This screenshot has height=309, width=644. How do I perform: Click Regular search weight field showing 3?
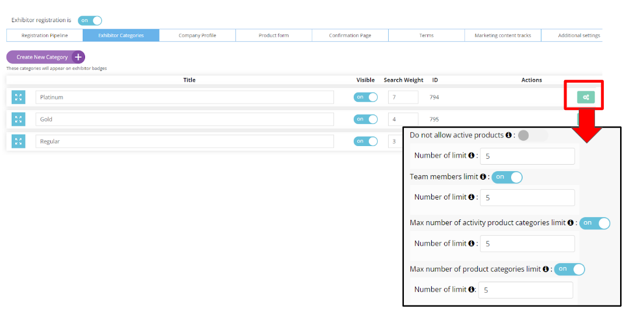pos(396,141)
